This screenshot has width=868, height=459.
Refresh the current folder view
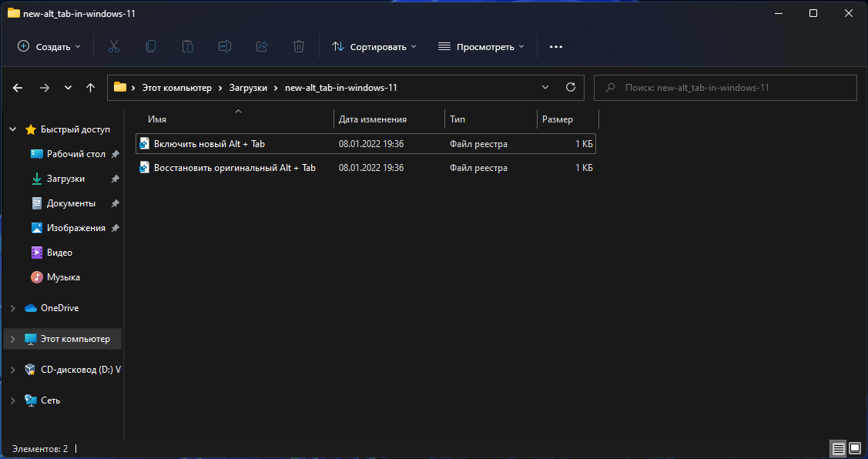click(x=570, y=87)
